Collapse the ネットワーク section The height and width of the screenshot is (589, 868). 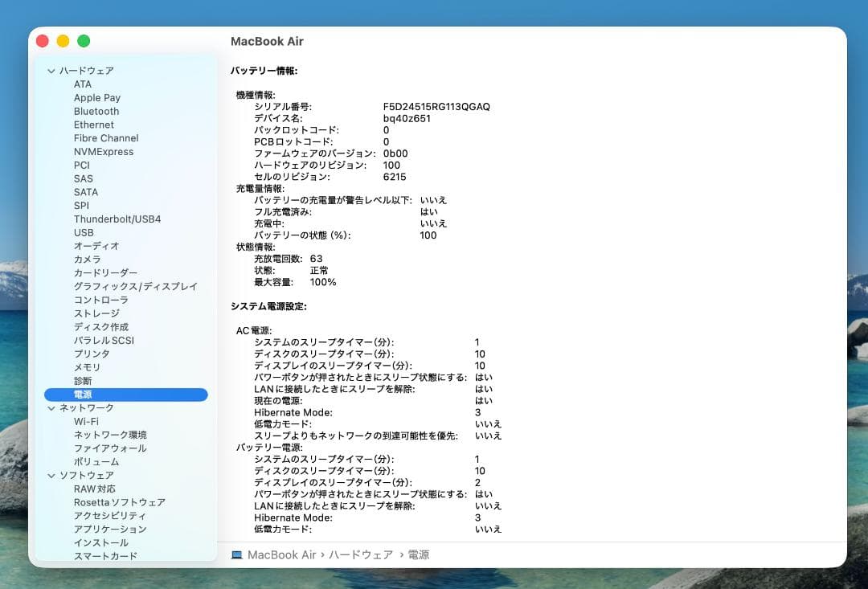click(x=51, y=407)
